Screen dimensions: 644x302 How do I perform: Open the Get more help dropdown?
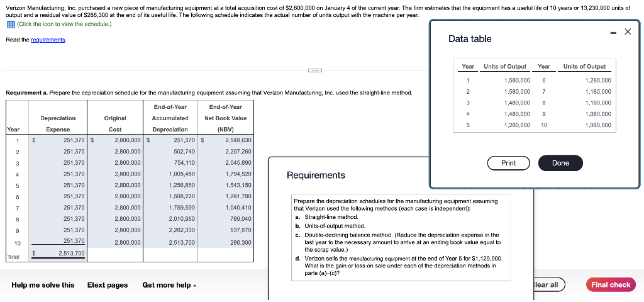coord(169,285)
